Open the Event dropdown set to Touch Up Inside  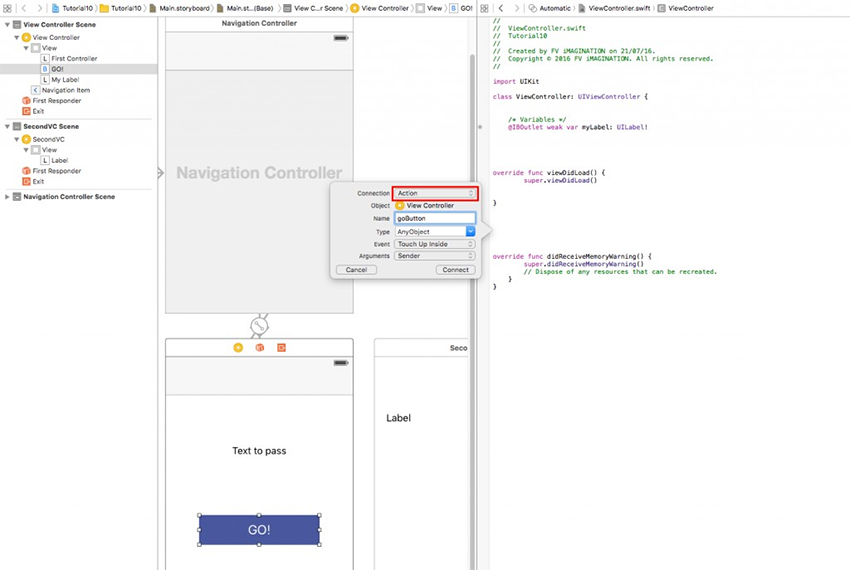(x=435, y=244)
